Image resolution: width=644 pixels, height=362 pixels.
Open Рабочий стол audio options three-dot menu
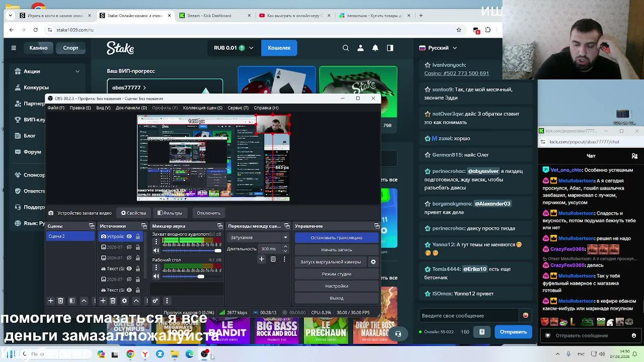tap(156, 268)
